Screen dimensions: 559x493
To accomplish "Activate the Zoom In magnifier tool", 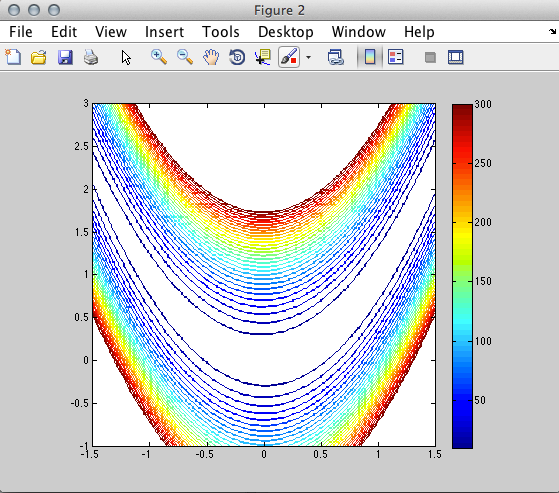I will tap(159, 57).
